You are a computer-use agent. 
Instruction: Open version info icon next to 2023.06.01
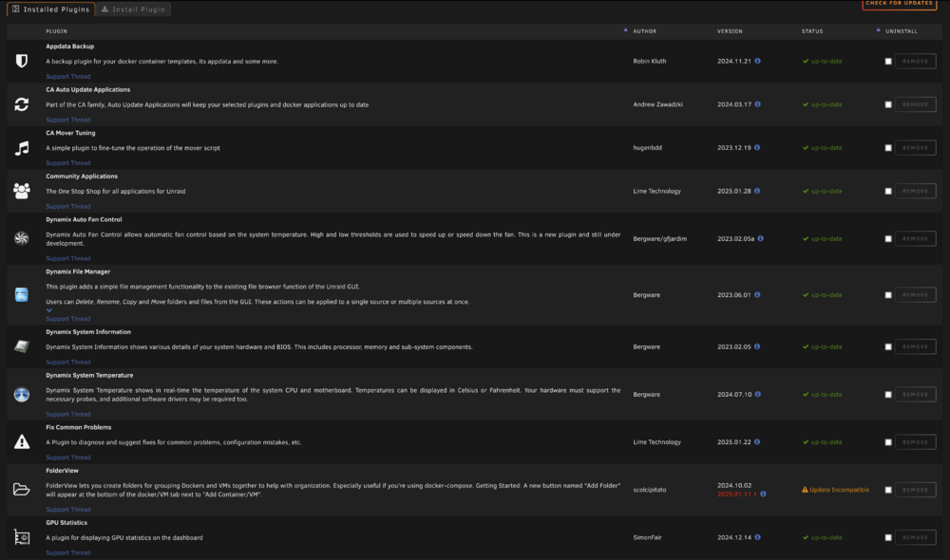pos(757,295)
